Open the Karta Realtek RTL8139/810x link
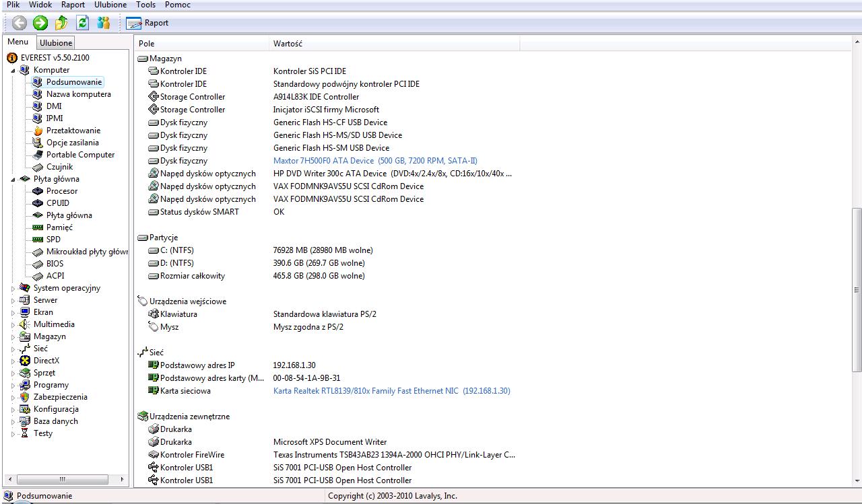The width and height of the screenshot is (862, 504). coord(391,391)
